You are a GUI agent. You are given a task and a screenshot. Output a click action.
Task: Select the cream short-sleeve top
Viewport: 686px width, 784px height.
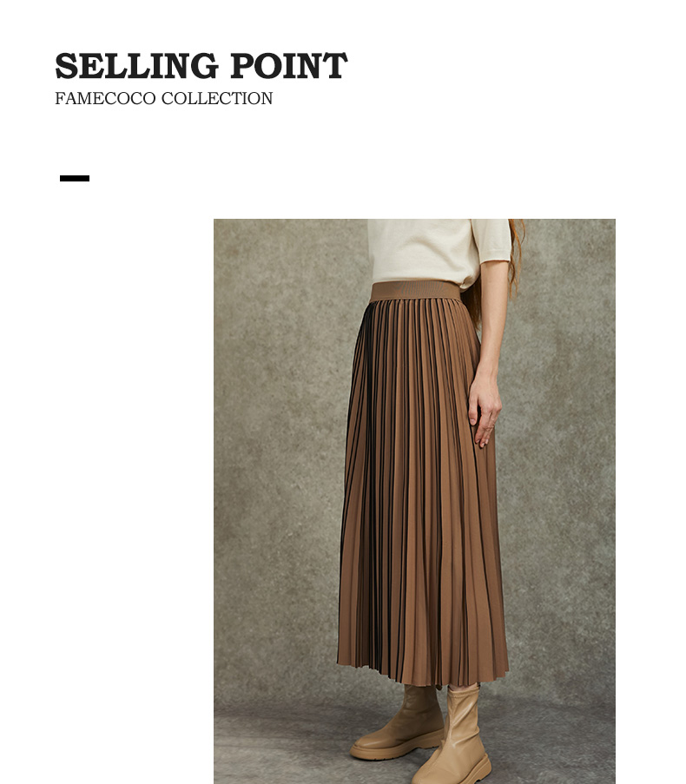point(438,253)
